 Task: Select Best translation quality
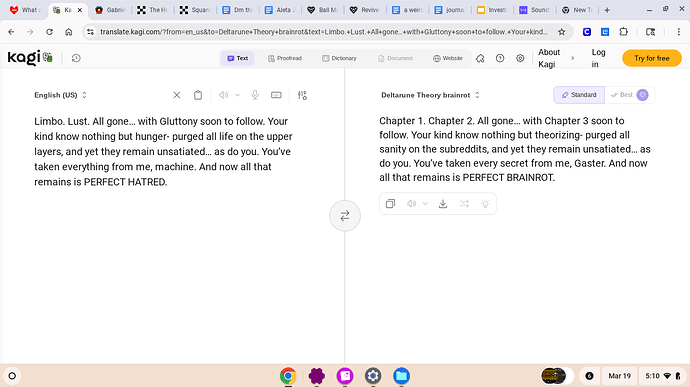[x=629, y=95]
